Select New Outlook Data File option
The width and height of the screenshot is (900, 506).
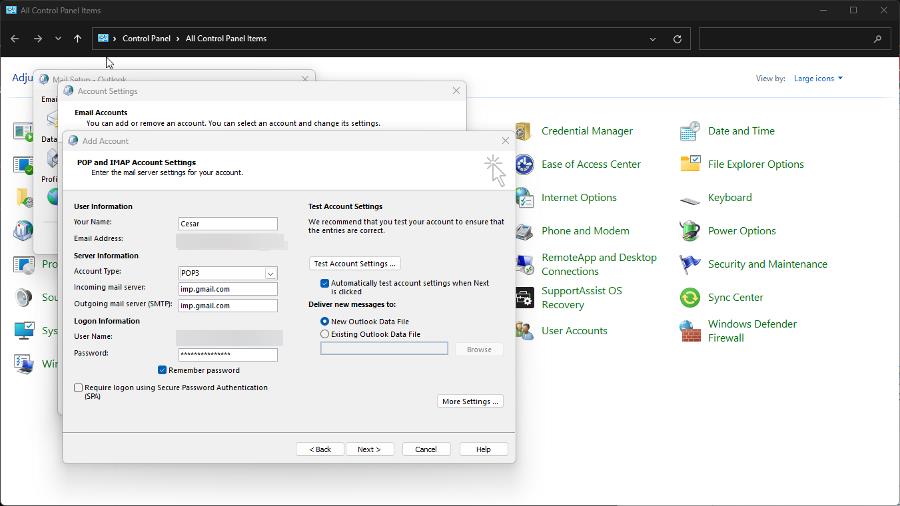pyautogui.click(x=324, y=321)
